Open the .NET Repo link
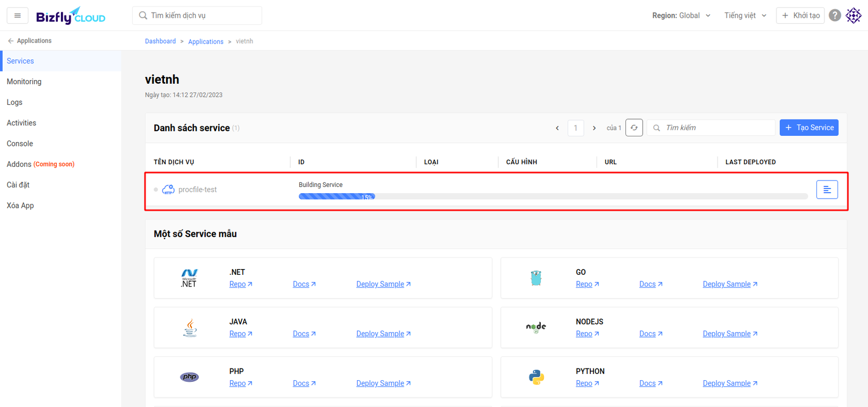Image resolution: width=868 pixels, height=407 pixels. (x=241, y=284)
